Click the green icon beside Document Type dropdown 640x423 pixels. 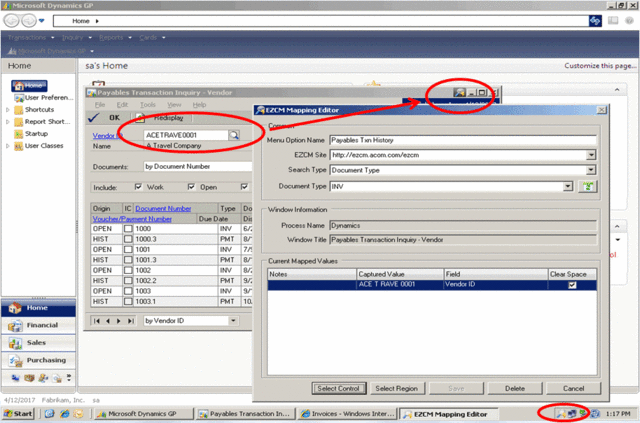pos(588,187)
